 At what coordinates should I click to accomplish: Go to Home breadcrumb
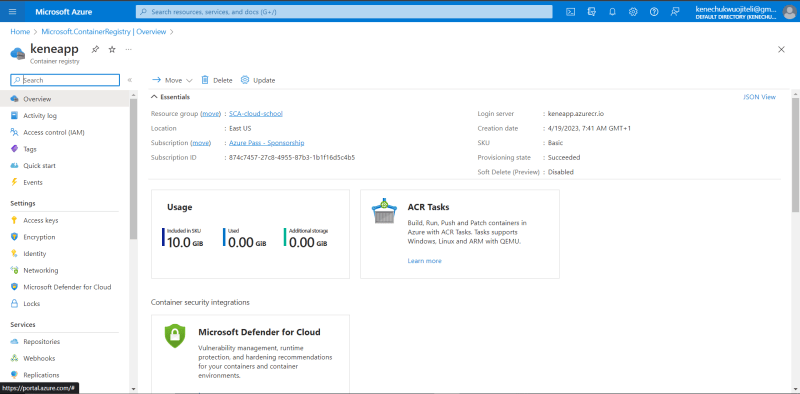[20, 32]
